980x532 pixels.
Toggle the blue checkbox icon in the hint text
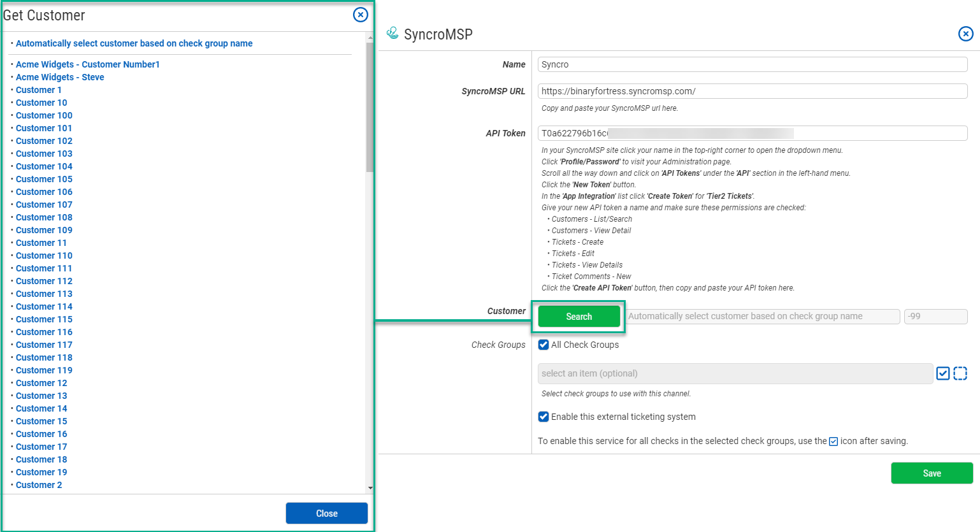(833, 441)
